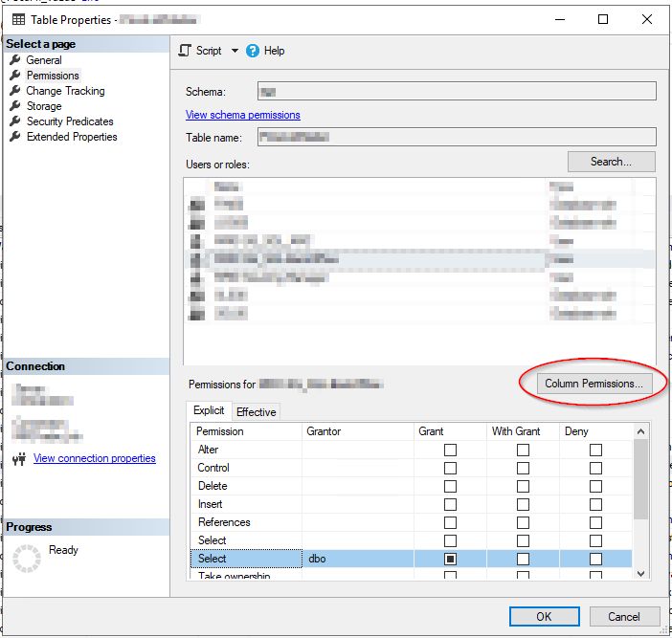Open the Script dropdown arrow
Viewport: 672px width, 638px height.
coord(235,51)
